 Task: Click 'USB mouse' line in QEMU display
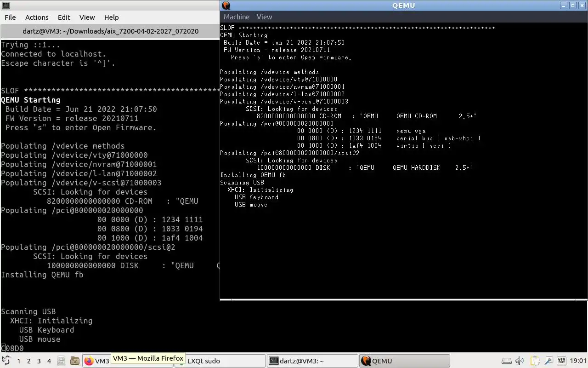pyautogui.click(x=251, y=204)
